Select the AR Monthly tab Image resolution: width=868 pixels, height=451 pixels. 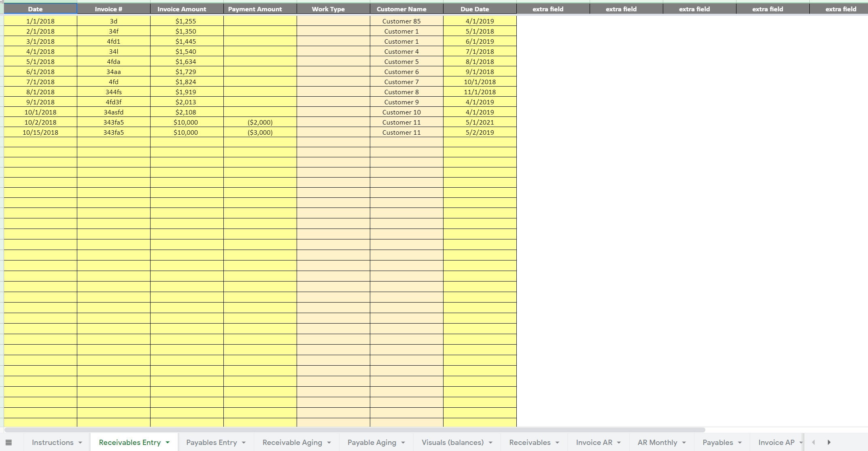click(657, 443)
